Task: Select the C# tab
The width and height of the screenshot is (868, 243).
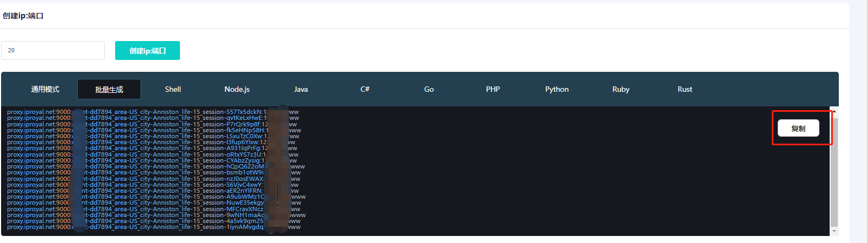Action: tap(365, 89)
